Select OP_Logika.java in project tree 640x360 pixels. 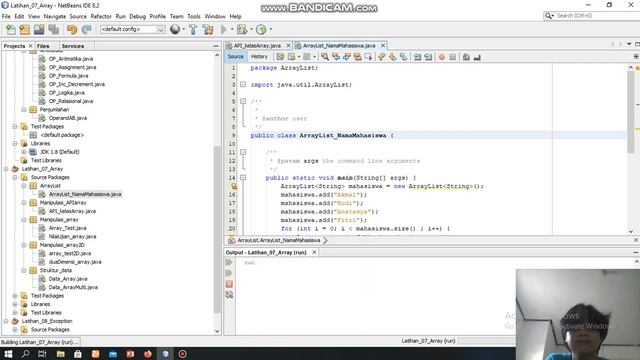pyautogui.click(x=67, y=93)
